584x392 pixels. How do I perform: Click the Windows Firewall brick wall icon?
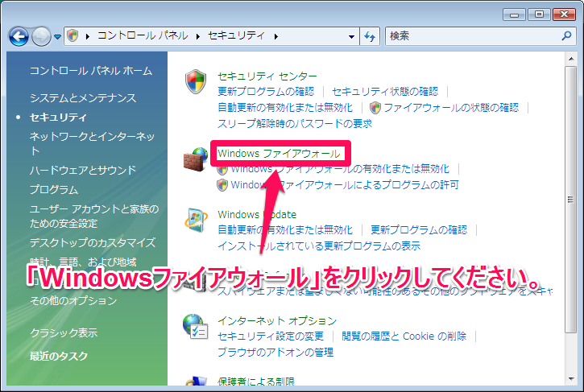(x=196, y=159)
